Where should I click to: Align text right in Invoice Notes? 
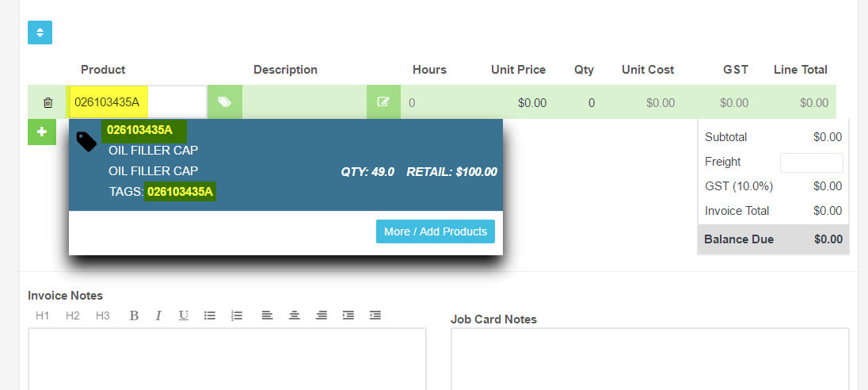(x=321, y=315)
